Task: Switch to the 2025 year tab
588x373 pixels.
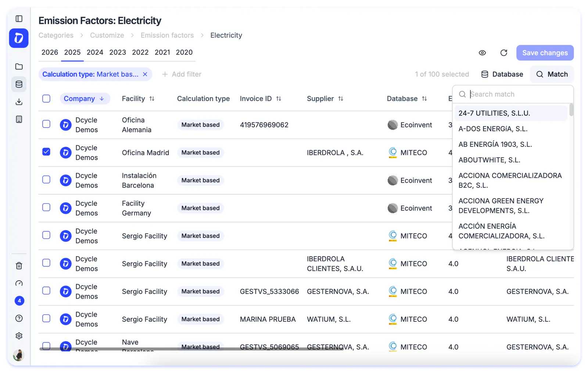Action: click(x=72, y=52)
